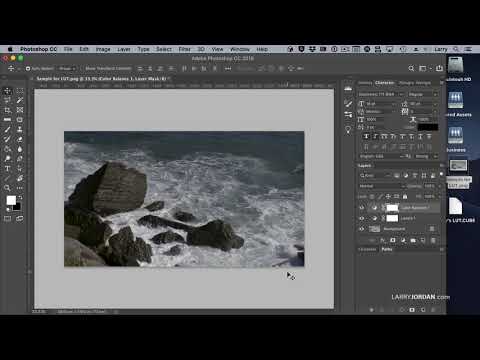
Task: Add a layer mask from Layers footer
Action: pyautogui.click(x=393, y=240)
